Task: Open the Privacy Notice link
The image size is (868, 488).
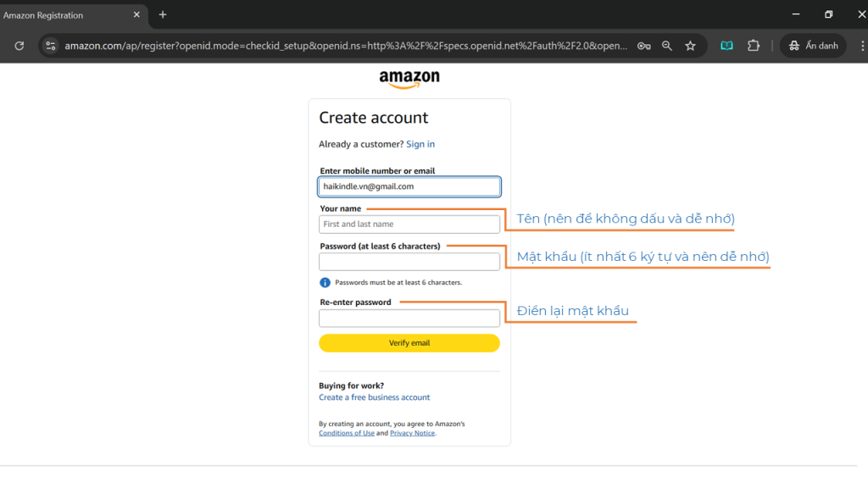Action: coord(413,433)
